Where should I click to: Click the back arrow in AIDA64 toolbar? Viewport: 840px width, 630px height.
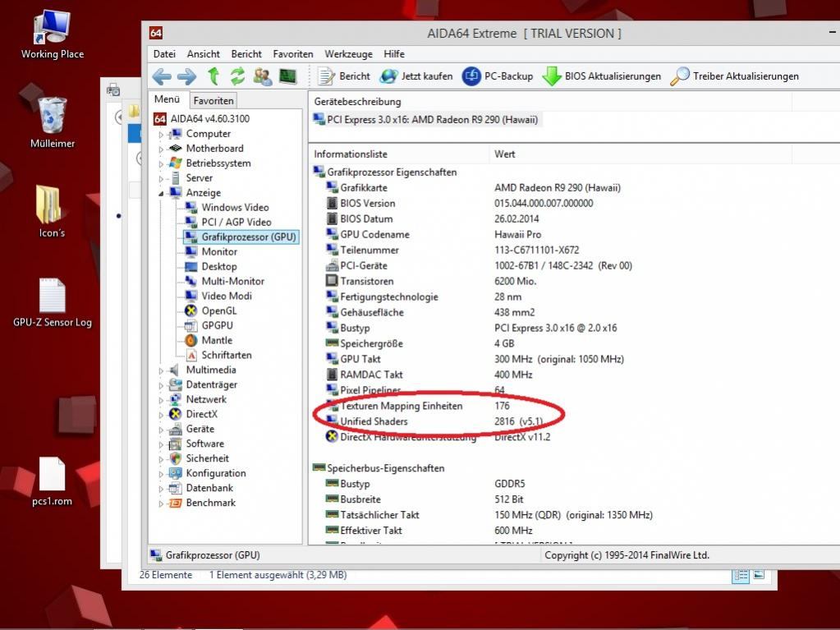tap(162, 76)
